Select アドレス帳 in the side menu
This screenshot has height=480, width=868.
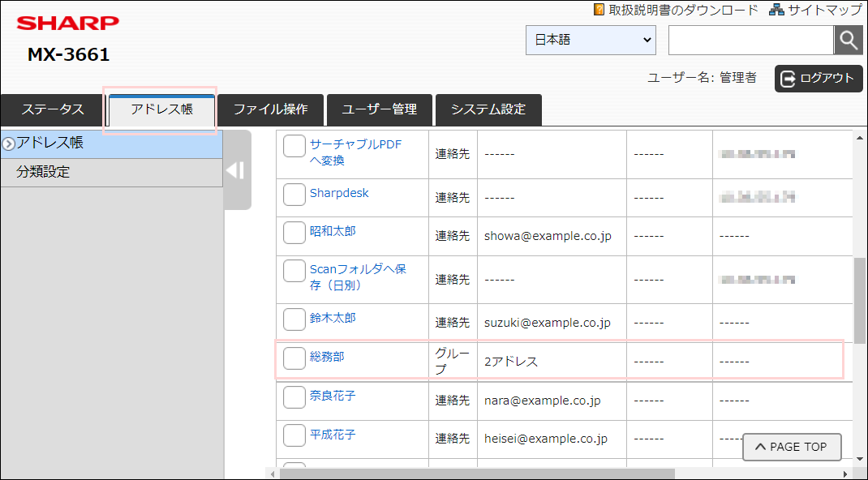click(x=112, y=144)
